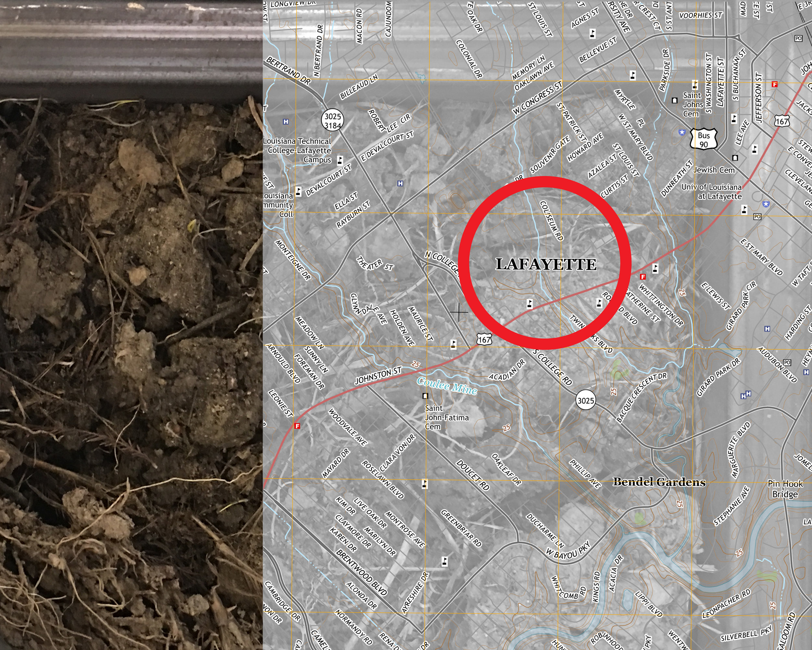Click the black crosshair marker on map
The width and height of the screenshot is (812, 650).
(459, 312)
